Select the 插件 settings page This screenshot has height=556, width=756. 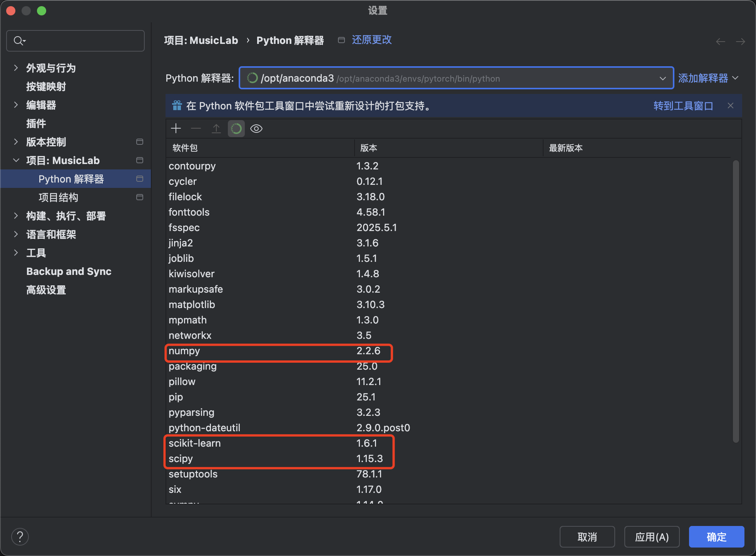tap(36, 124)
